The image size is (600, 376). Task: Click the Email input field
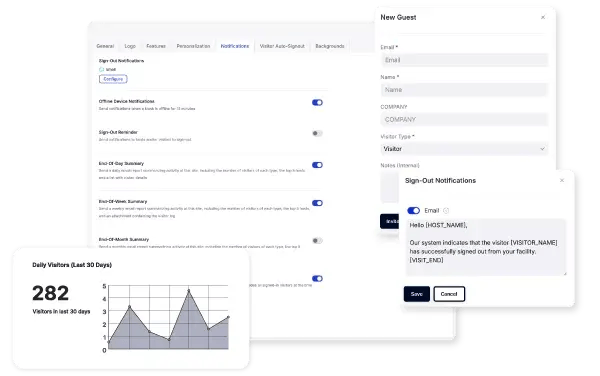pyautogui.click(x=464, y=60)
